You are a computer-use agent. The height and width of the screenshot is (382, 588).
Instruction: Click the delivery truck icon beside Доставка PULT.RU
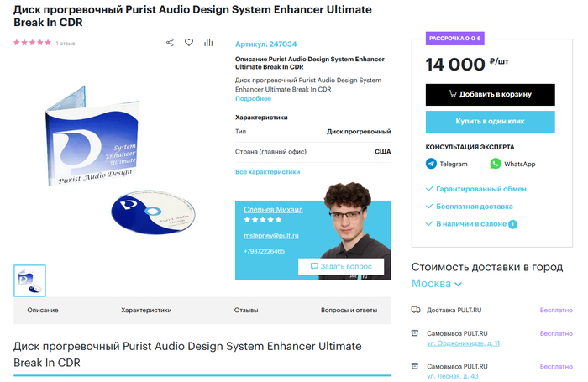click(416, 311)
